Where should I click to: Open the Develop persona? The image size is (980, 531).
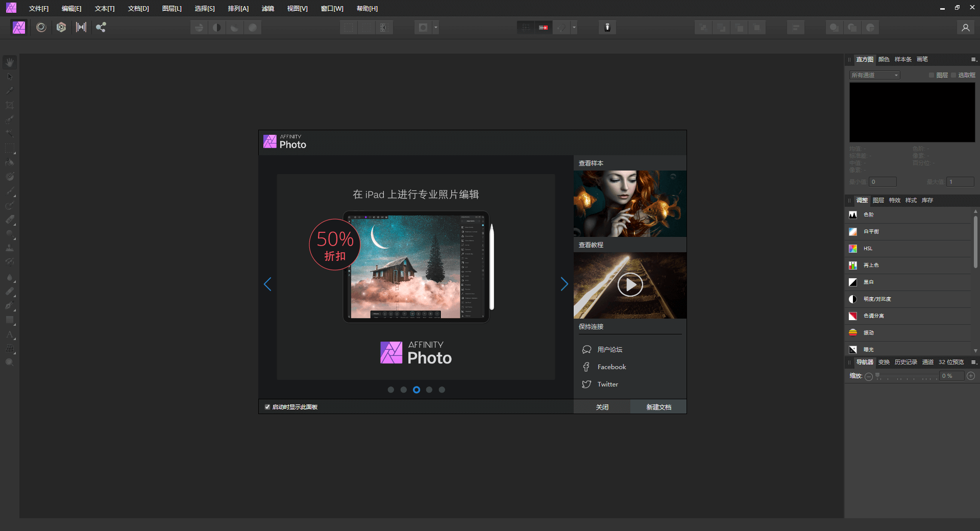coord(61,28)
